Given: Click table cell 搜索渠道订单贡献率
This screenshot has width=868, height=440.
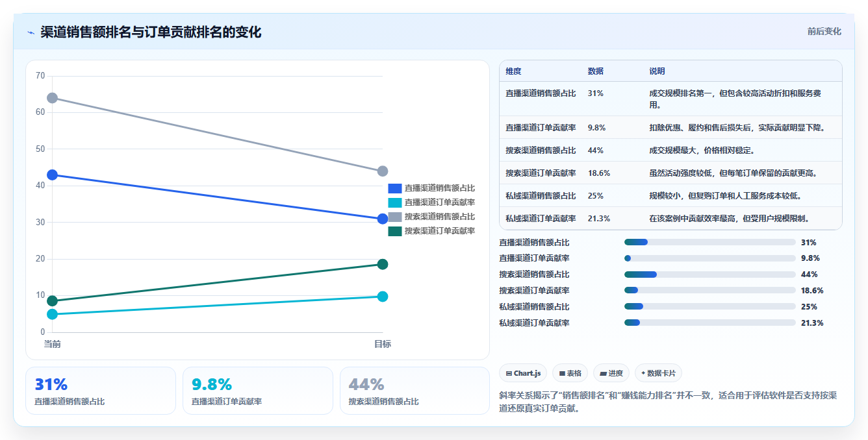Looking at the screenshot, I should [541, 173].
